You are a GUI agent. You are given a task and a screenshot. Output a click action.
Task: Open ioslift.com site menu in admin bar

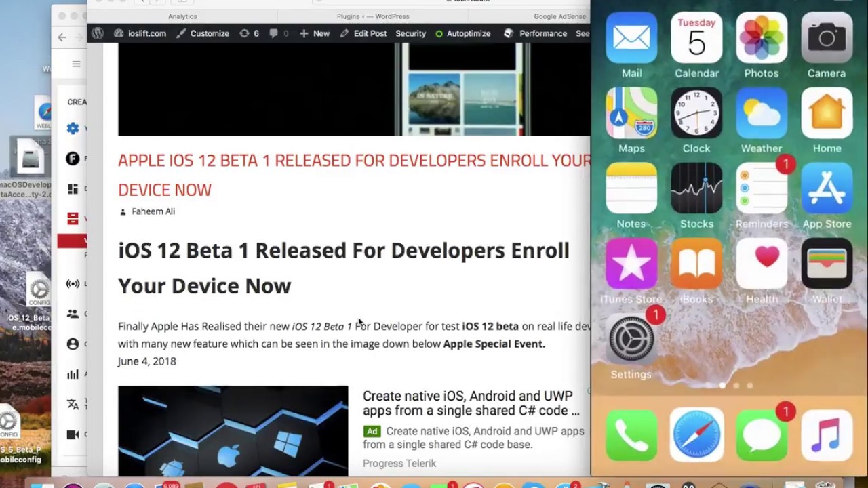[140, 33]
